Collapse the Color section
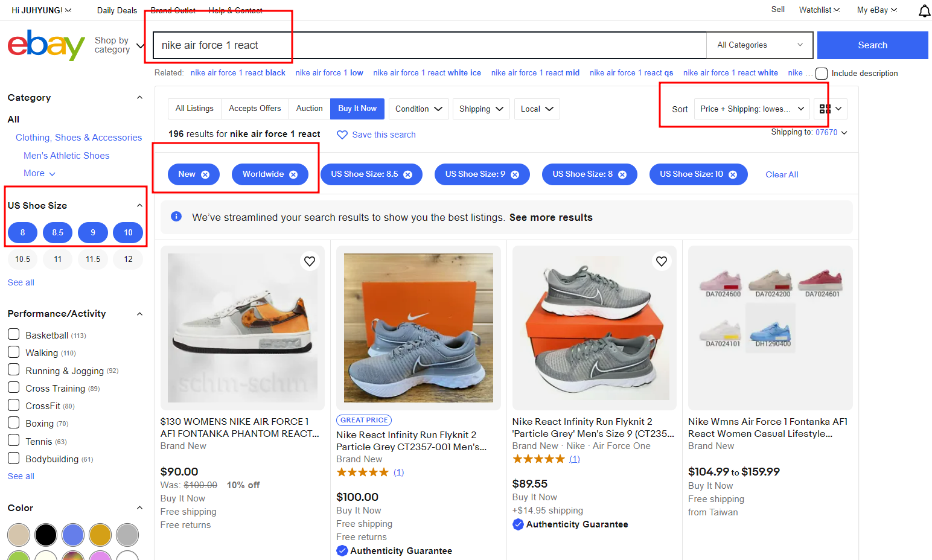Image resolution: width=932 pixels, height=560 pixels. click(139, 508)
